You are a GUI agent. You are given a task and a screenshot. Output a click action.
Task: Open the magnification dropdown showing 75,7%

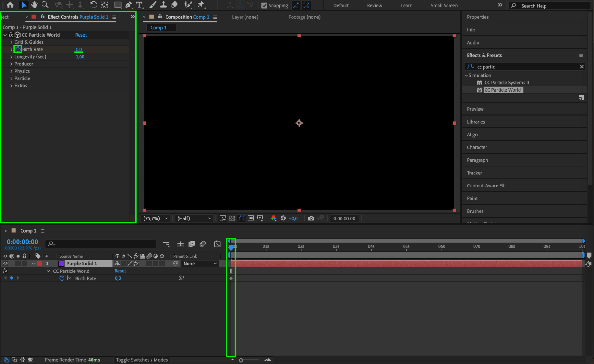tap(156, 218)
